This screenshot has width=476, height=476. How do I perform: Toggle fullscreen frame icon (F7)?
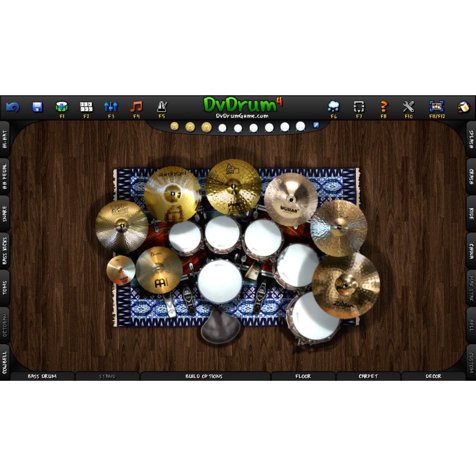click(x=359, y=107)
